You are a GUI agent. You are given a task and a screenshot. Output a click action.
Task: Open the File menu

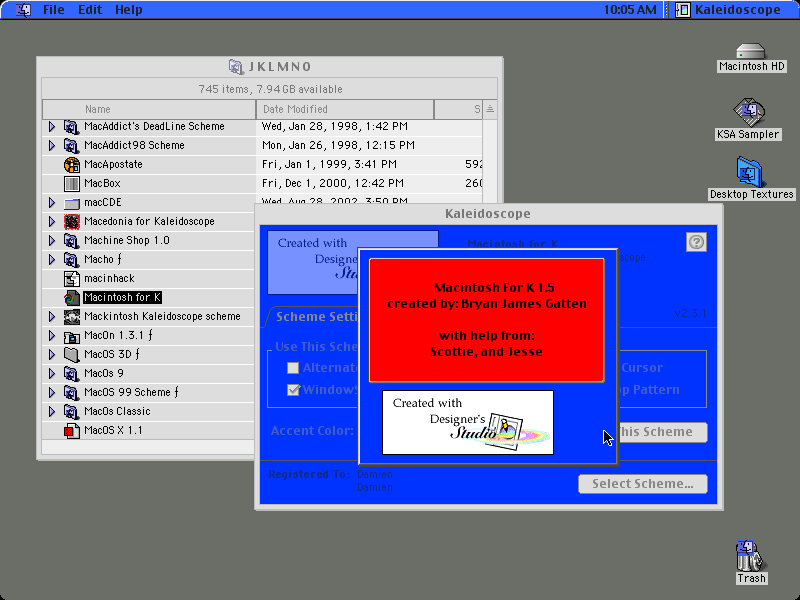[x=54, y=10]
